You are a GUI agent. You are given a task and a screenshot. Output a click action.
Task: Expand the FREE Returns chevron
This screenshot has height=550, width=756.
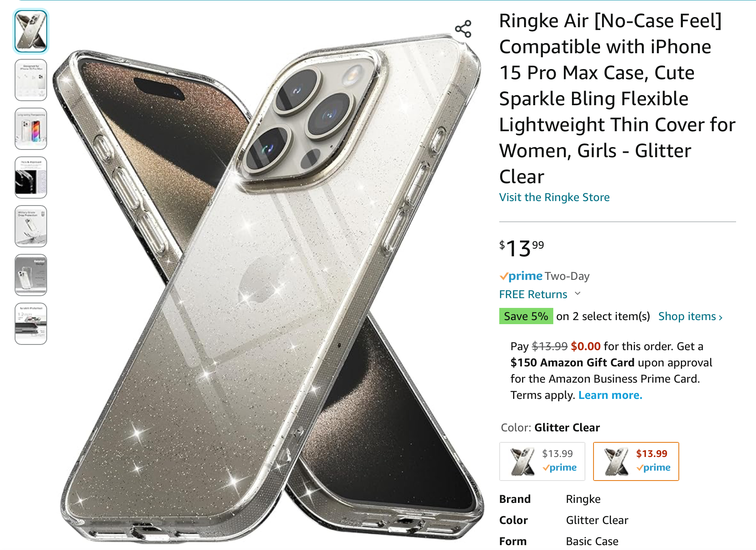click(578, 294)
